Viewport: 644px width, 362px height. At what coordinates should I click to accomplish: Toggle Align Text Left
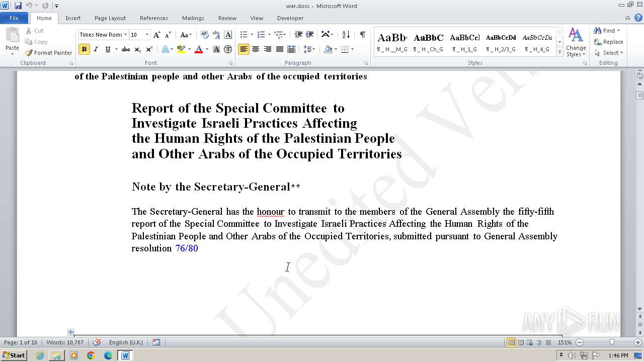click(x=244, y=49)
